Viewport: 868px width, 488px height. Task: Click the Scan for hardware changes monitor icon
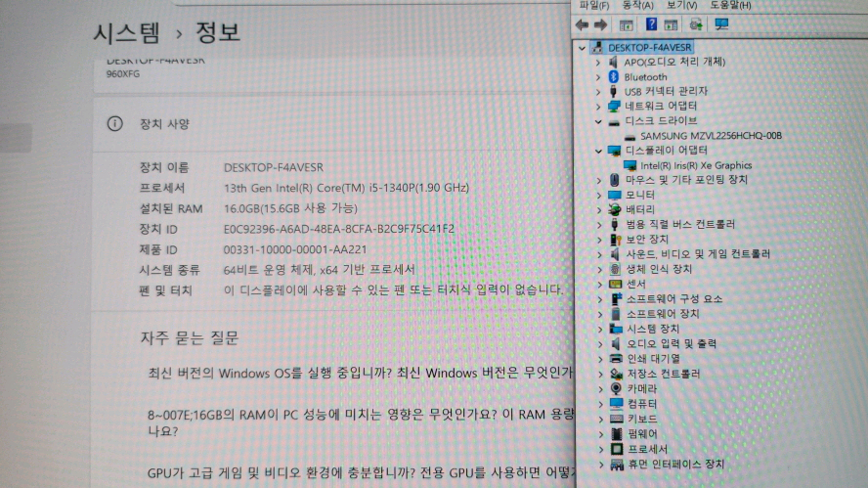click(721, 23)
